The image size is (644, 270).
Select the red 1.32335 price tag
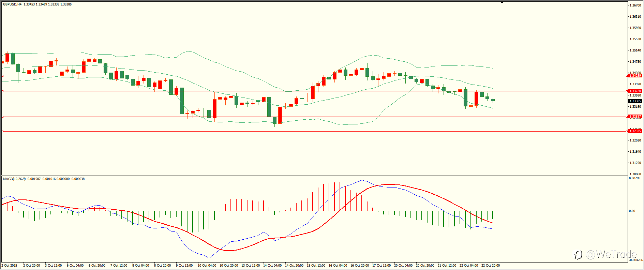pyautogui.click(x=635, y=131)
